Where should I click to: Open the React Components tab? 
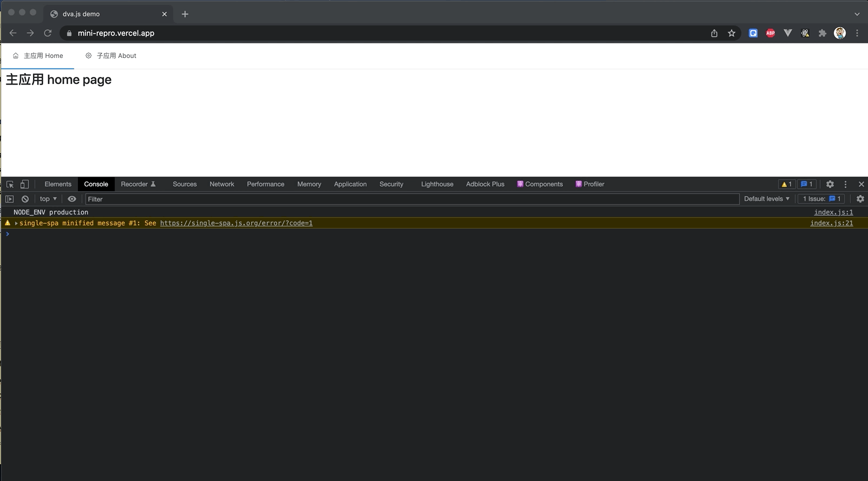point(540,184)
